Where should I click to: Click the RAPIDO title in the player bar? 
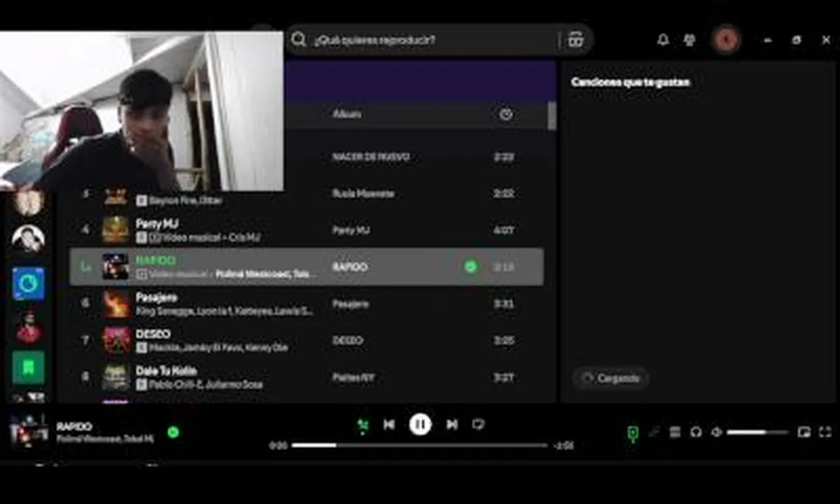click(74, 426)
